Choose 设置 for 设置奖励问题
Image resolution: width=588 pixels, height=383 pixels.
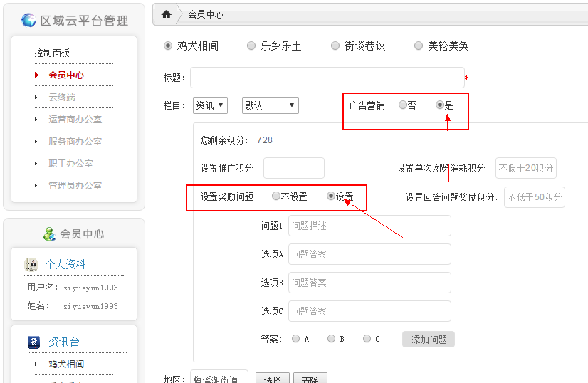pyautogui.click(x=331, y=196)
